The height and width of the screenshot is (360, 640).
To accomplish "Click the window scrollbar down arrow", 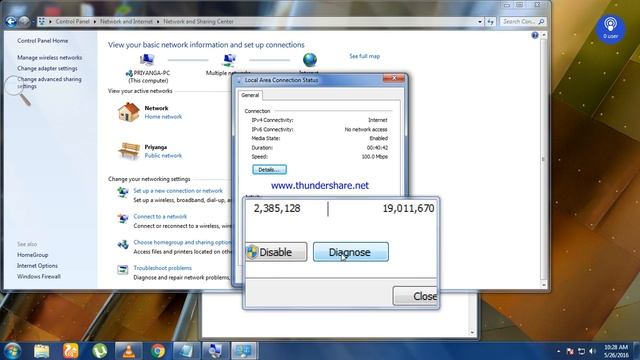I will pos(543,284).
